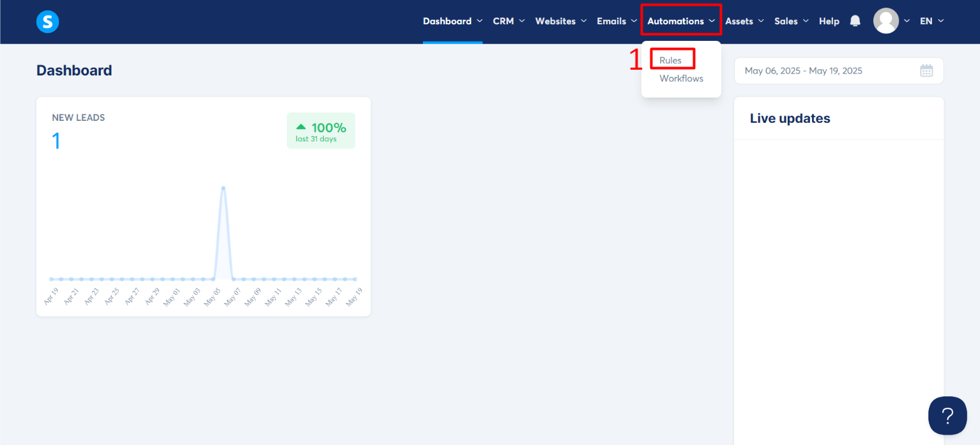Click the May 19 chart axis label
980x445 pixels.
355,297
